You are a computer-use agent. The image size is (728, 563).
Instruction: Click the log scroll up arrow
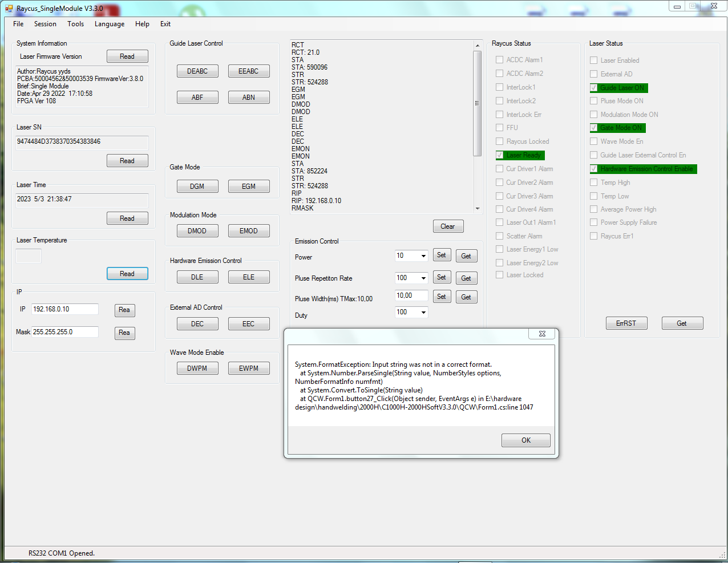tap(478, 46)
